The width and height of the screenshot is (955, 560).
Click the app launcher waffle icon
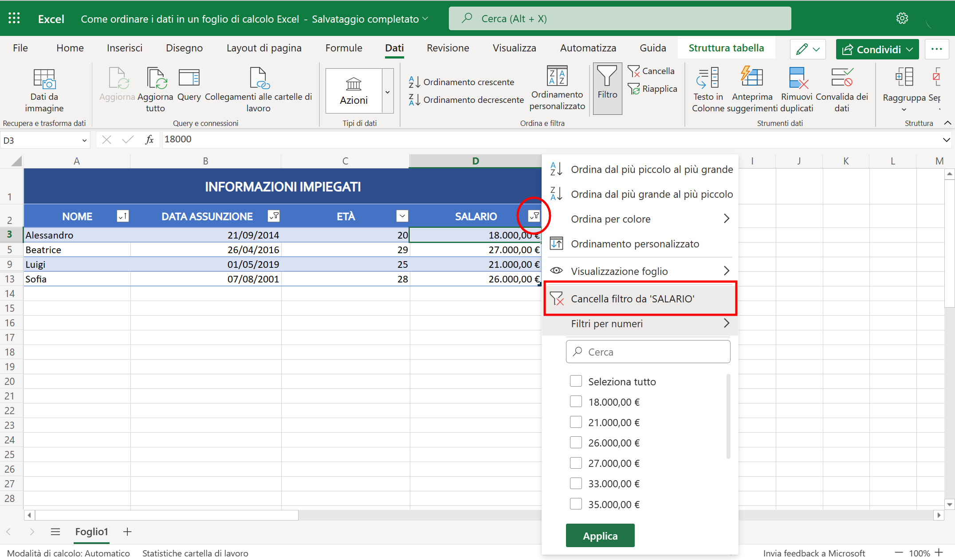point(14,18)
